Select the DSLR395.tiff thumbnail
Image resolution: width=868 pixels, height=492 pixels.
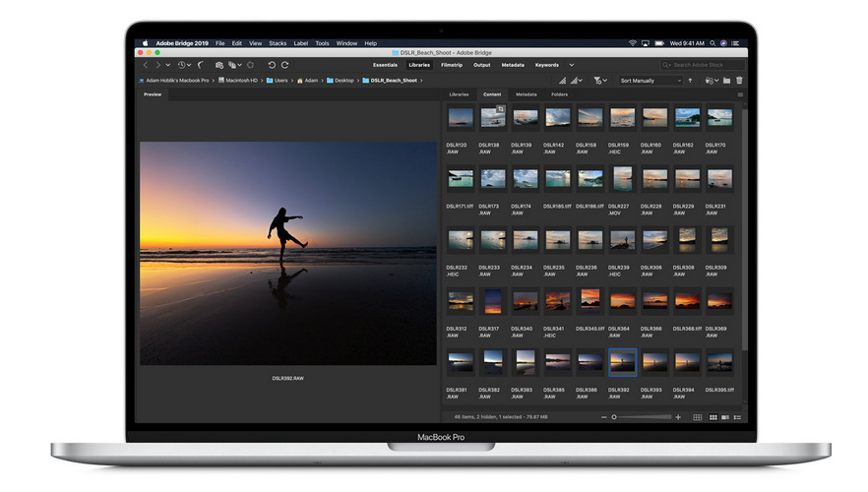[x=719, y=362]
